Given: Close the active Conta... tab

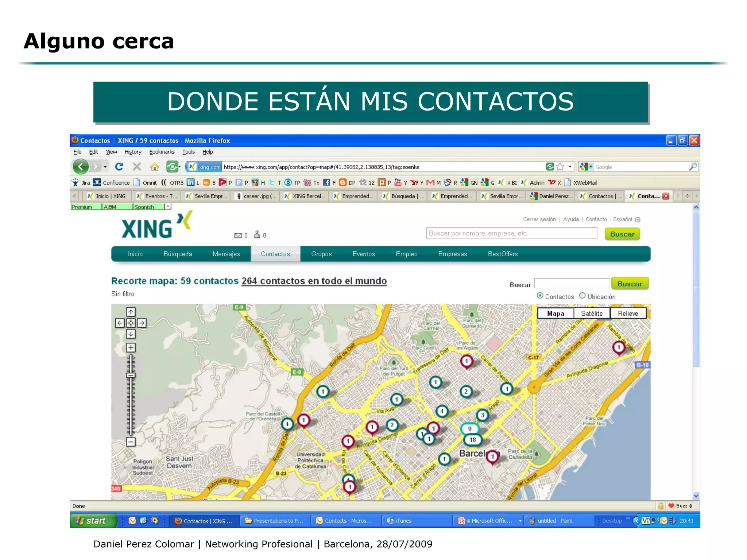Looking at the screenshot, I should pos(666,196).
